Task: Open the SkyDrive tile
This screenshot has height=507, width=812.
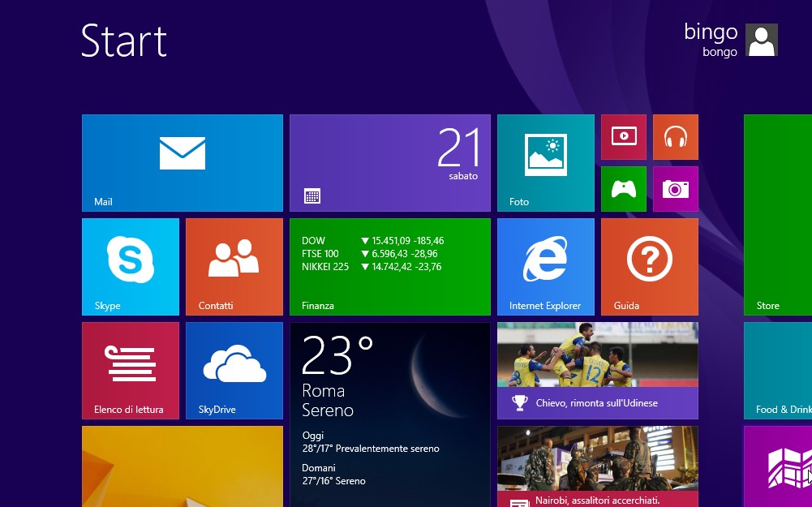Action: click(x=234, y=371)
